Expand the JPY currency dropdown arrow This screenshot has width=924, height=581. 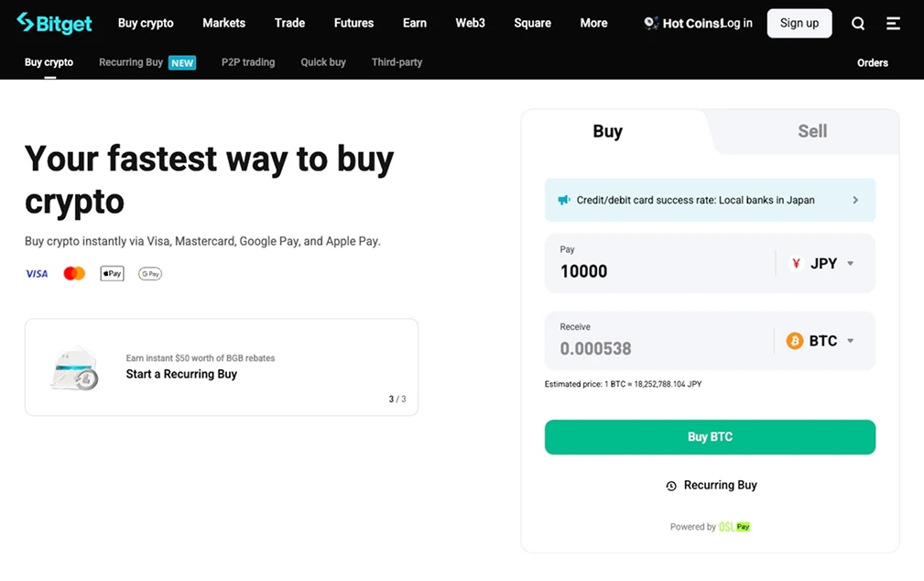pos(851,264)
